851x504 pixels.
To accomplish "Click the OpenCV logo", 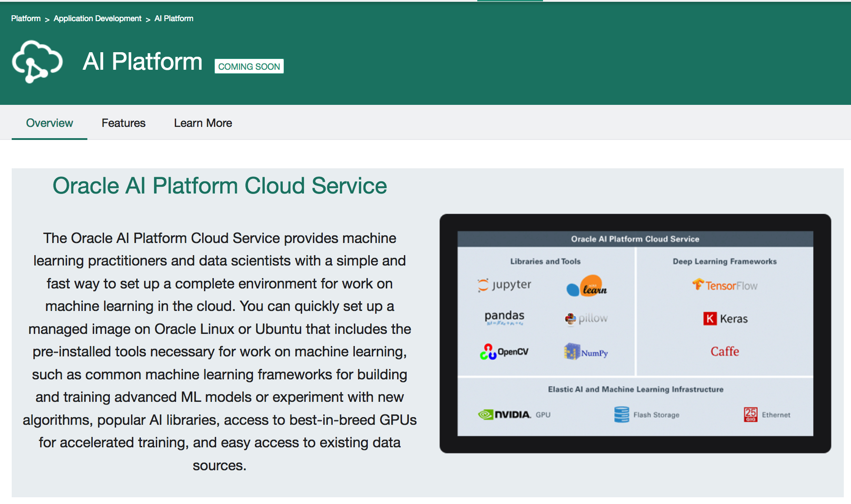I will [x=504, y=352].
